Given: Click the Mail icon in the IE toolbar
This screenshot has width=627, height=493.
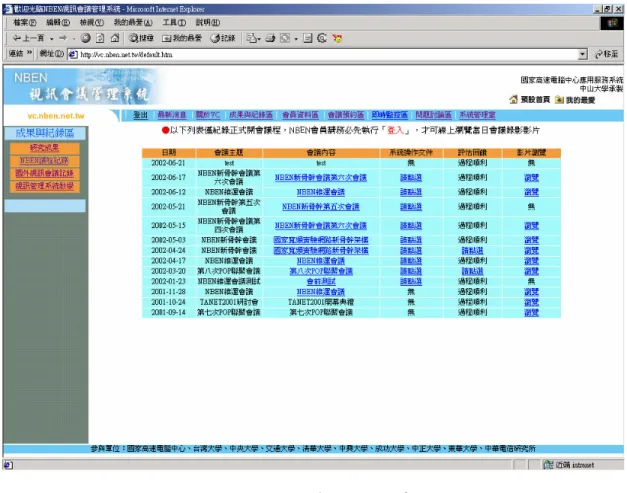Looking at the screenshot, I should [x=253, y=38].
